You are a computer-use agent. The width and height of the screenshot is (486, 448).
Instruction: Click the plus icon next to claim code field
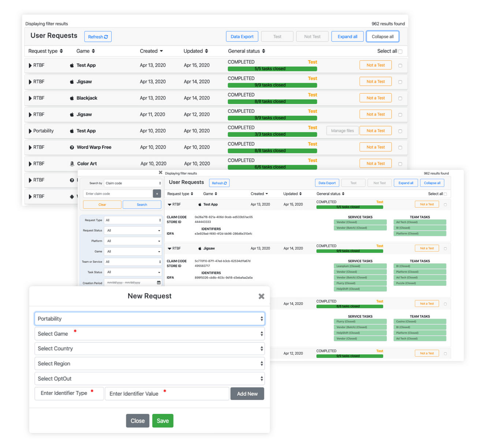[157, 194]
